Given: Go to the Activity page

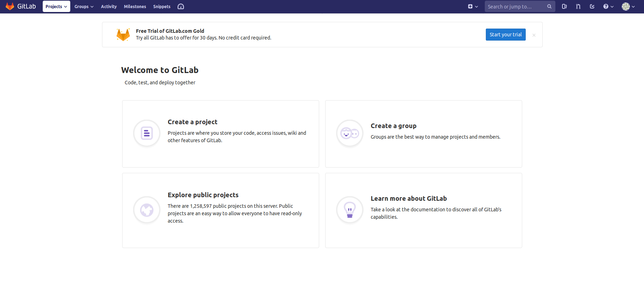Looking at the screenshot, I should click(109, 6).
